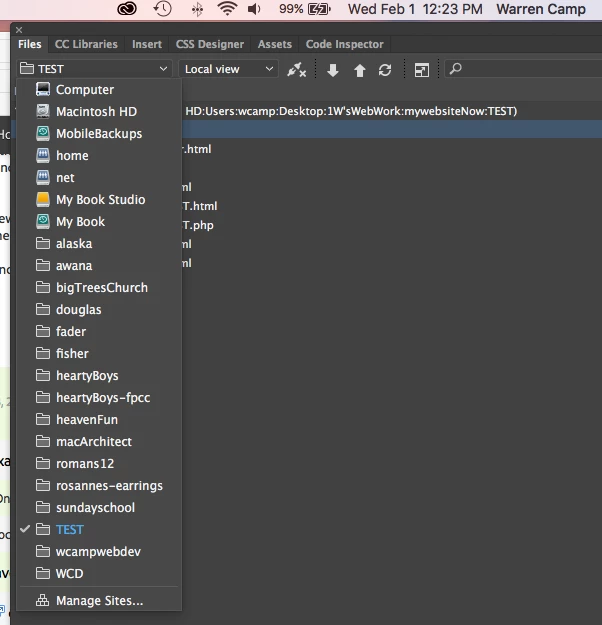602x625 pixels.
Task: Select the highlighted site root row
Action: tap(392, 130)
